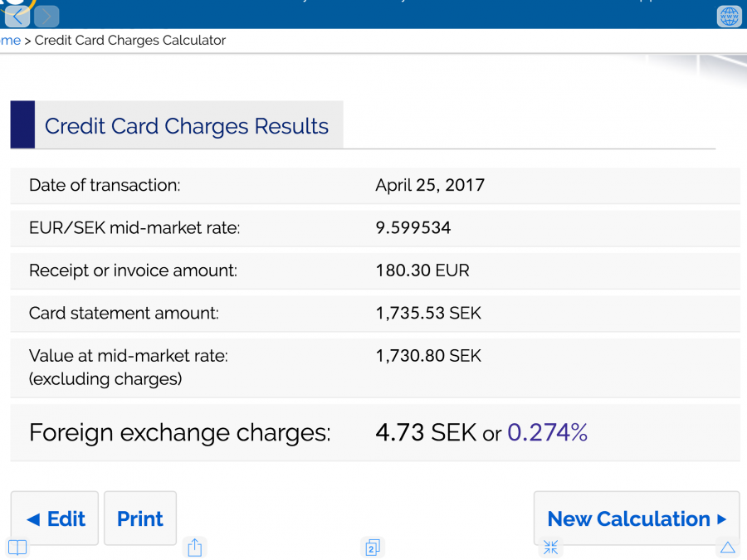Tap the share icon

[x=195, y=548]
